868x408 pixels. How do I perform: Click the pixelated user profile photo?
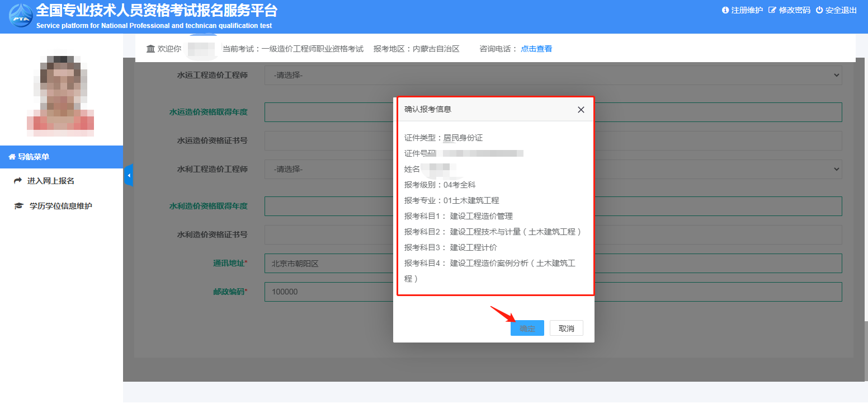pyautogui.click(x=60, y=93)
